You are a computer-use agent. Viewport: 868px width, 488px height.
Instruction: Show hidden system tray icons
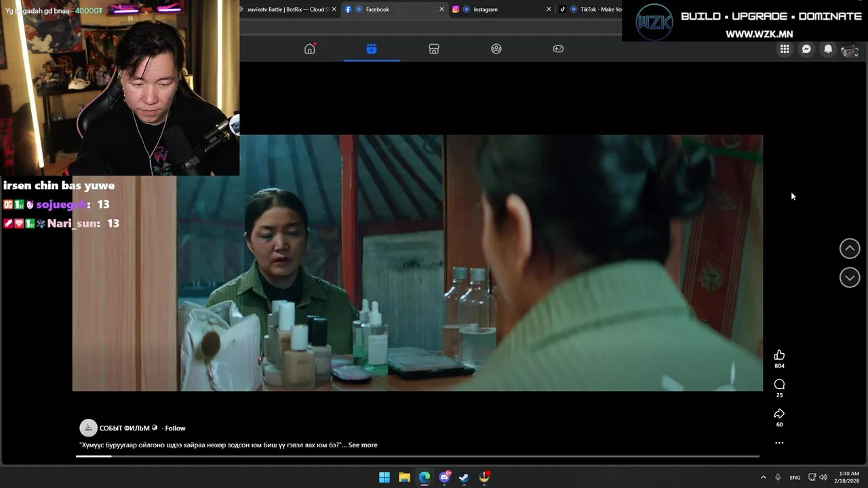[x=764, y=477]
